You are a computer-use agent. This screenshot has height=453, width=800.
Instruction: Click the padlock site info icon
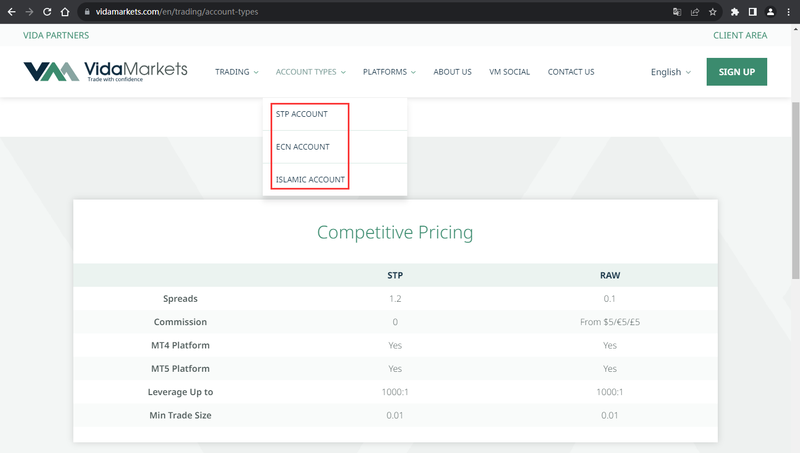point(87,12)
